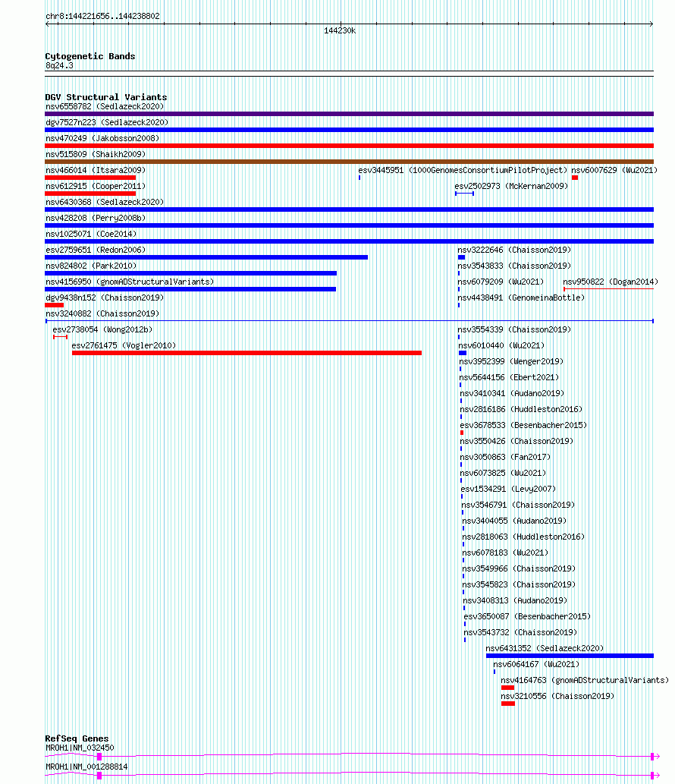Select nsv3543732 (Chaisson2019) label

(x=520, y=634)
